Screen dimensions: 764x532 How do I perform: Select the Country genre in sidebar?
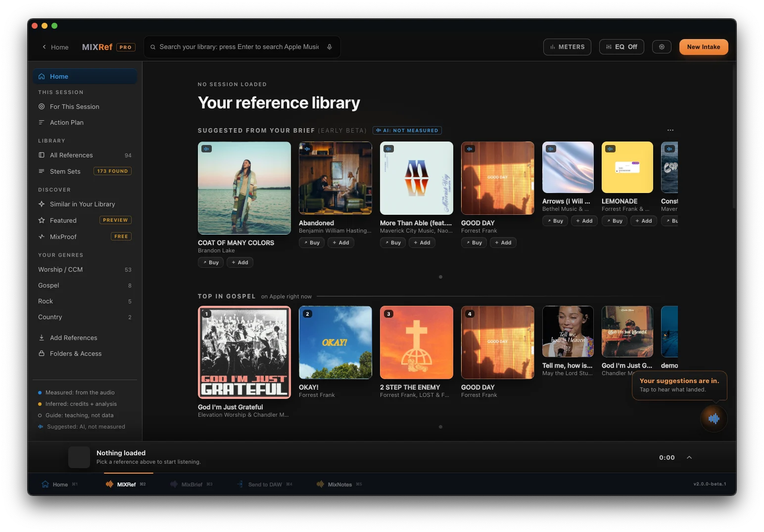85,317
